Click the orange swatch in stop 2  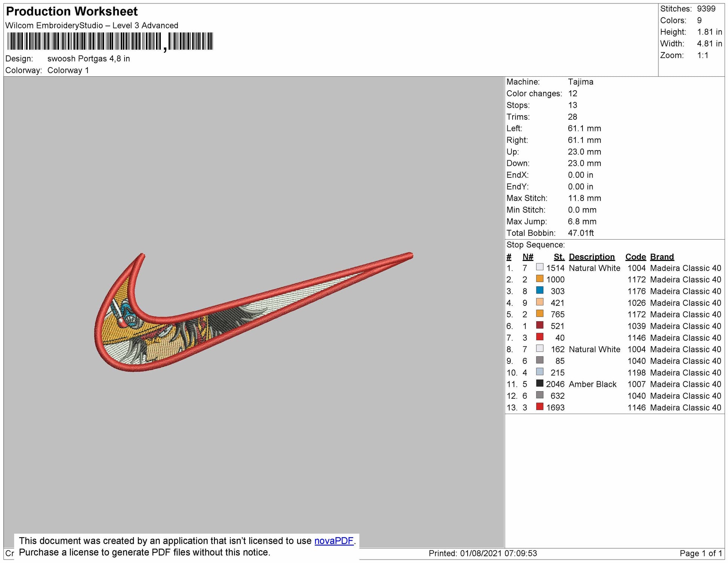tap(539, 279)
